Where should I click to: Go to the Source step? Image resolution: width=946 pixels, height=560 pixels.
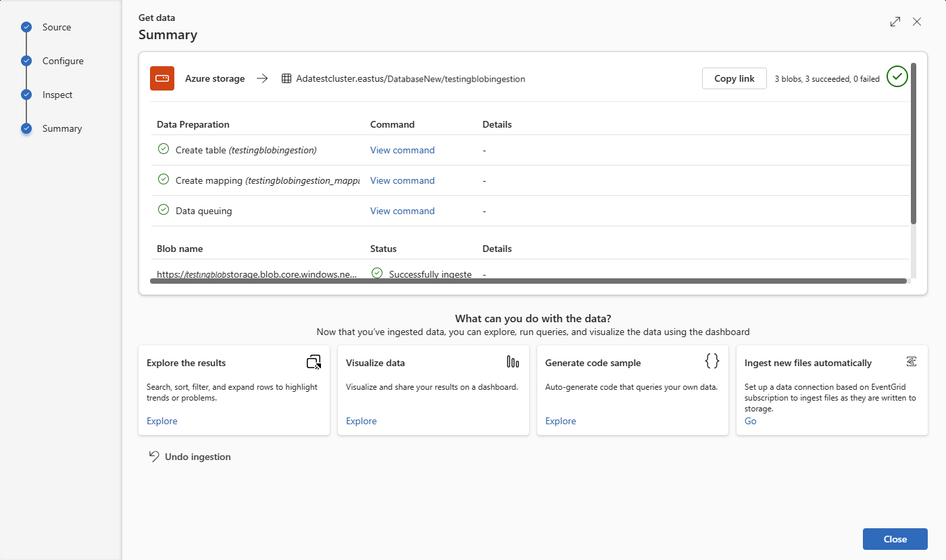click(x=57, y=27)
